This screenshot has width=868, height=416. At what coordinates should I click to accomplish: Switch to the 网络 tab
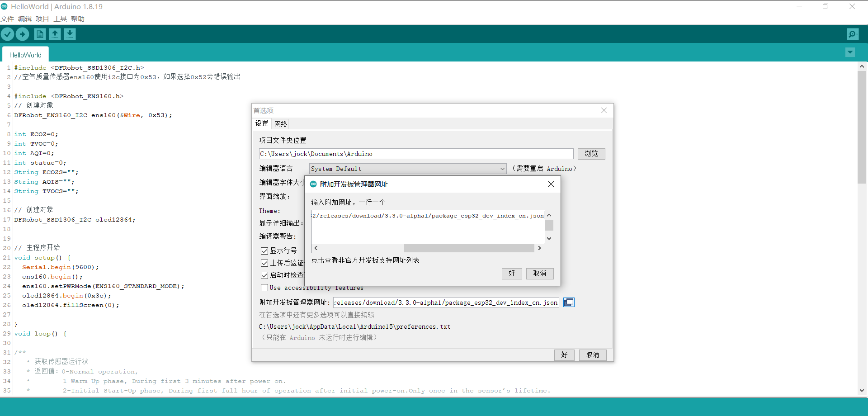coord(280,124)
